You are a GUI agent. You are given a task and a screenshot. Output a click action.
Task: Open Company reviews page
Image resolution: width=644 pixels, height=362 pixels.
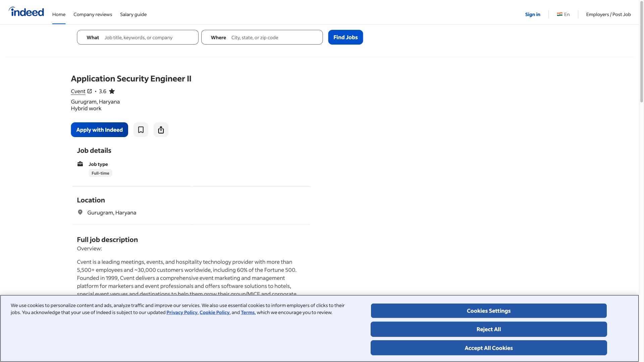coord(93,14)
